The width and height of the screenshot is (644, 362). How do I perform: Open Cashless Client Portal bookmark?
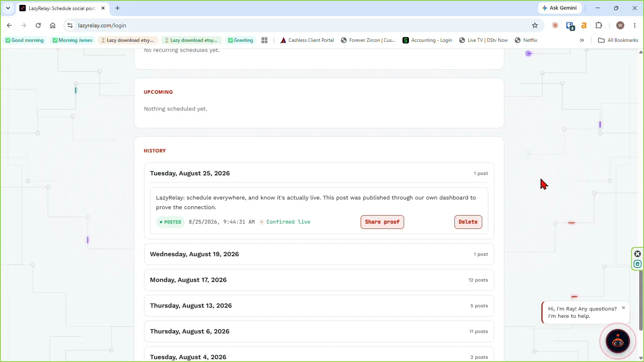(x=307, y=40)
